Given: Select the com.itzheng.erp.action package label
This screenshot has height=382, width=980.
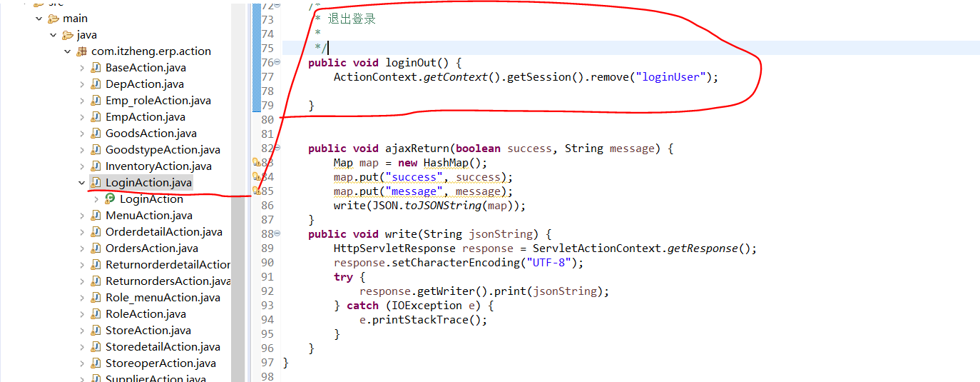Looking at the screenshot, I should 151,51.
